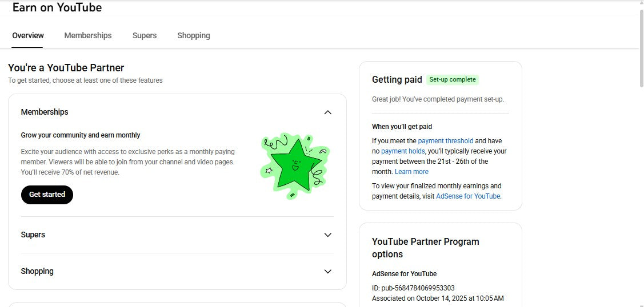Viewport: 644px width, 307px height.
Task: Click the YouTube Partner Program options heading
Action: [425, 248]
